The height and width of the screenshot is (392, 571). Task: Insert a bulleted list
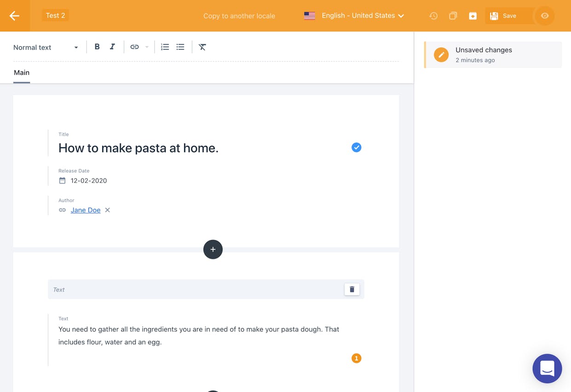(181, 47)
